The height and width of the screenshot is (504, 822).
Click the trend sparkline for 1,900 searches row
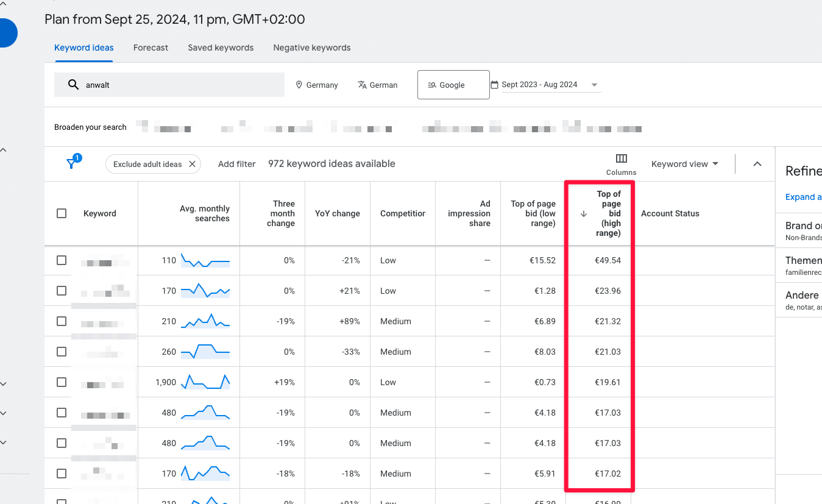(205, 382)
